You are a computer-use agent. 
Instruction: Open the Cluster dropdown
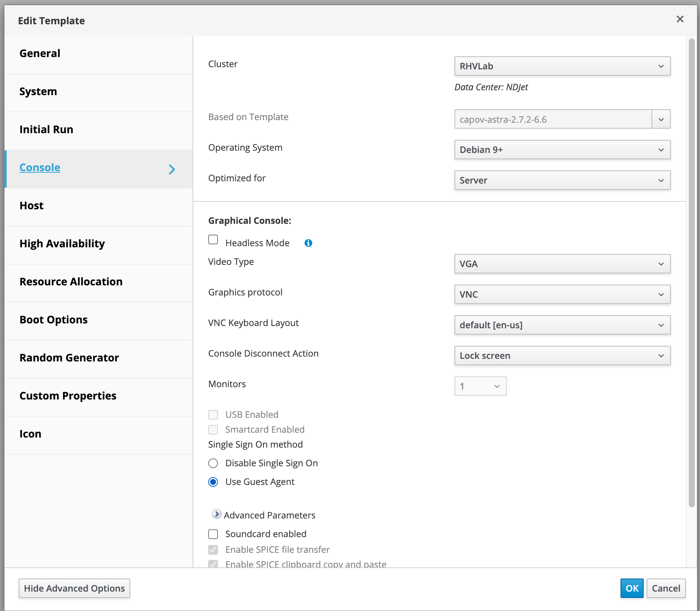click(x=562, y=66)
